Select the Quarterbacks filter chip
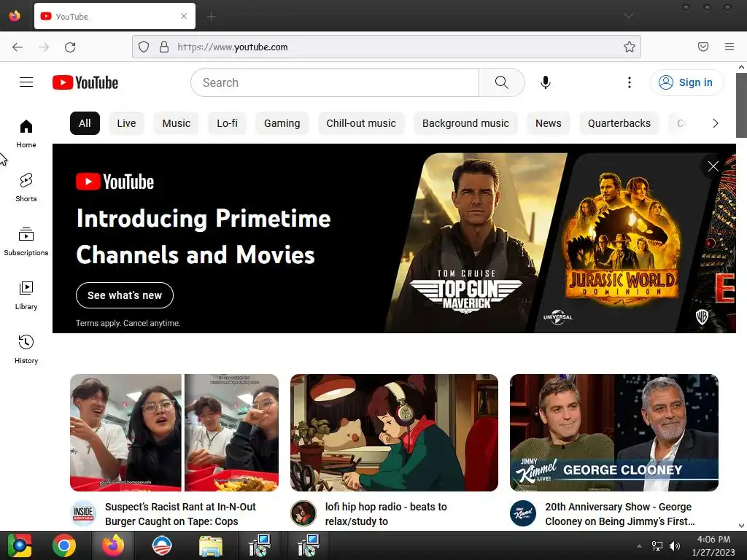This screenshot has height=560, width=747. point(619,123)
